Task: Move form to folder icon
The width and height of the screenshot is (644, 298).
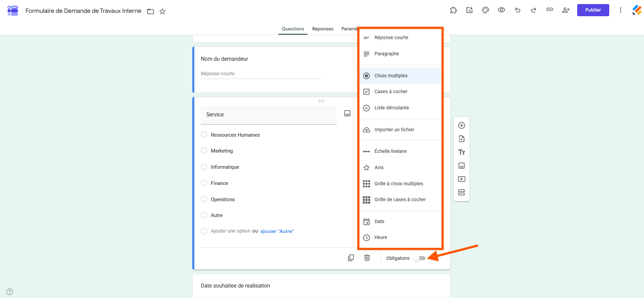Action: (x=150, y=11)
